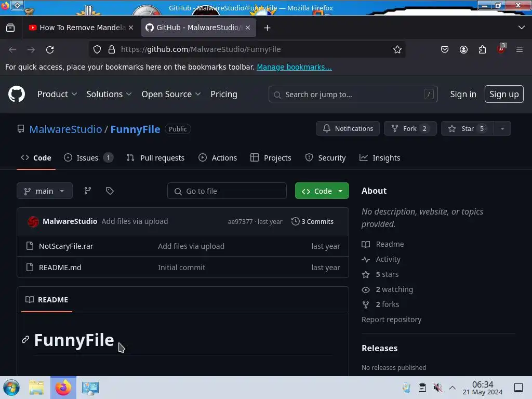Star the FunnyFile repository
The height and width of the screenshot is (399, 532).
click(x=467, y=129)
